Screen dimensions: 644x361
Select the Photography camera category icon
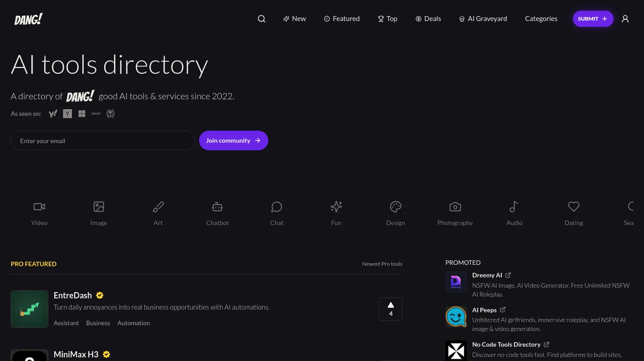point(455,207)
